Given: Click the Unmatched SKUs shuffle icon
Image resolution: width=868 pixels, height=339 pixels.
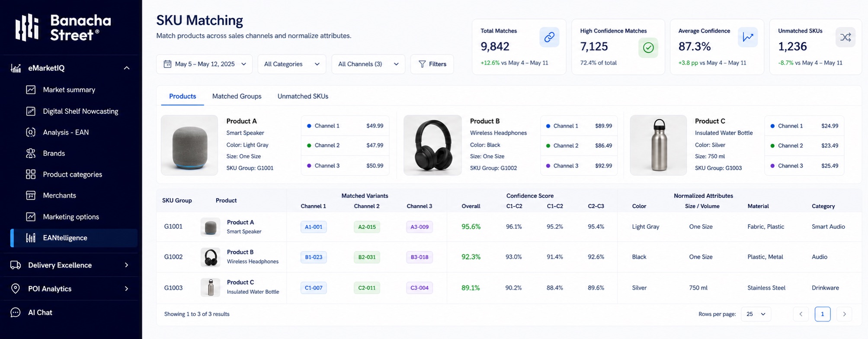Looking at the screenshot, I should point(846,37).
